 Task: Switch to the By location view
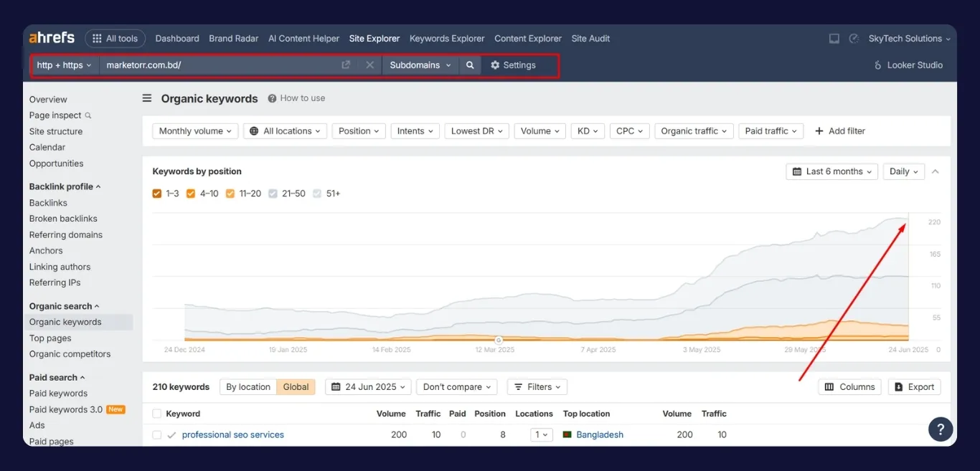click(x=248, y=387)
